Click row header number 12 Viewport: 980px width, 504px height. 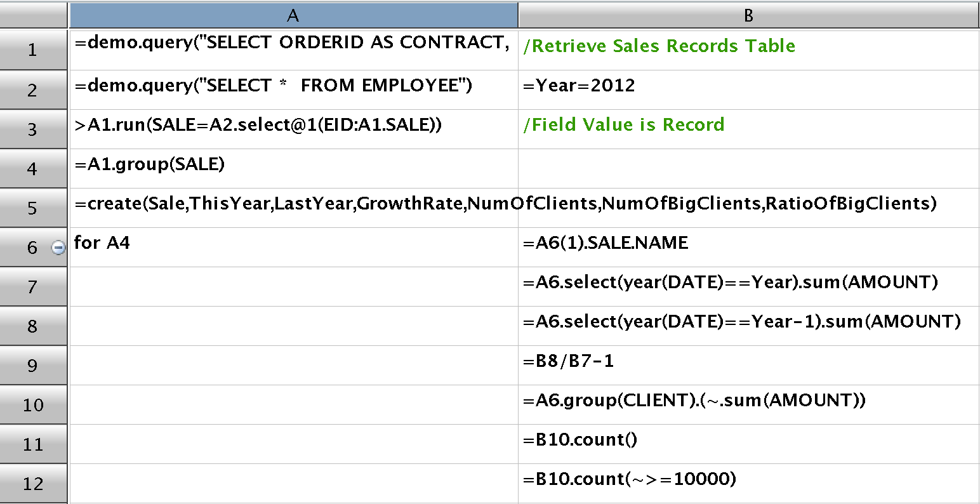point(33,484)
